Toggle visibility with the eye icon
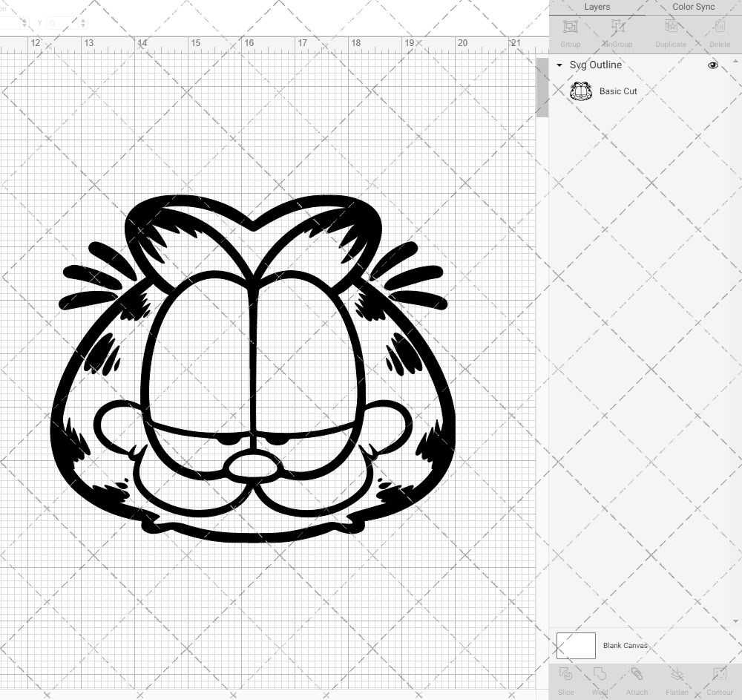This screenshot has width=742, height=700. tap(712, 65)
